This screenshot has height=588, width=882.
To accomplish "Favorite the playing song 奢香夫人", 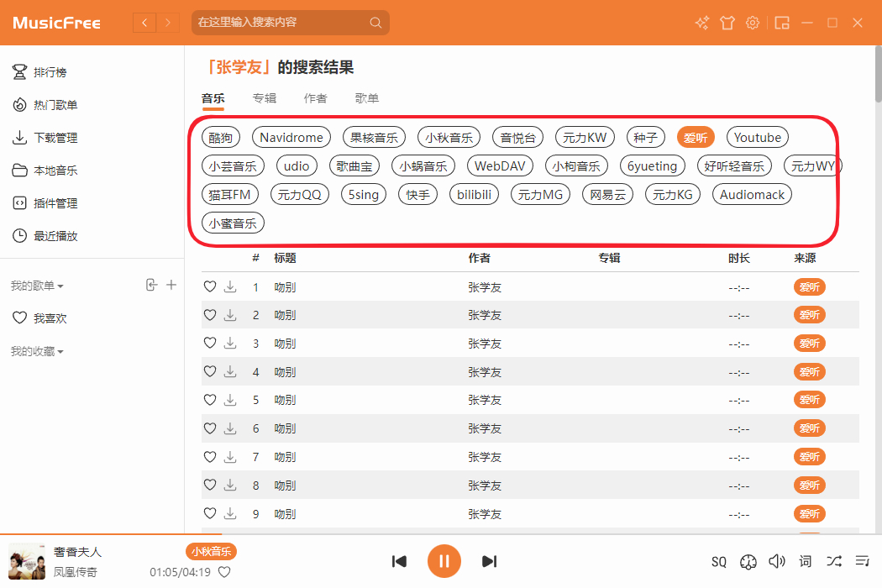I will click(224, 572).
